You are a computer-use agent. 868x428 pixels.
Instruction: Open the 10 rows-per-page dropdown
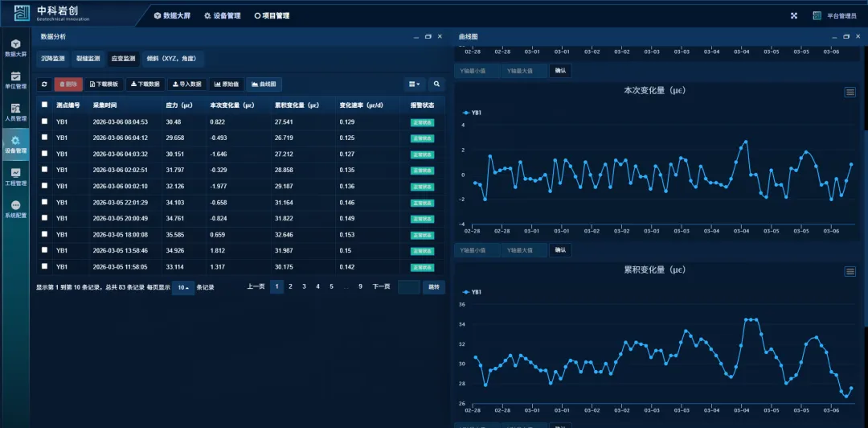pyautogui.click(x=183, y=287)
